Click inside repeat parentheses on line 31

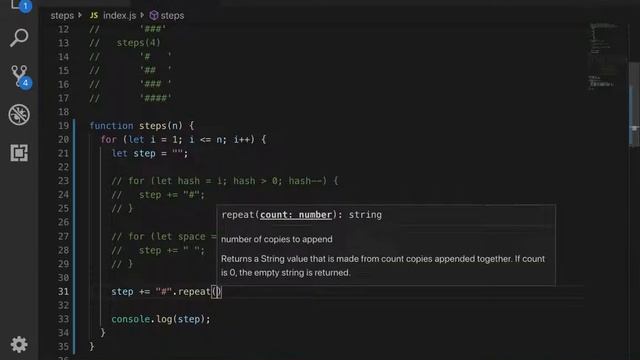(216, 291)
